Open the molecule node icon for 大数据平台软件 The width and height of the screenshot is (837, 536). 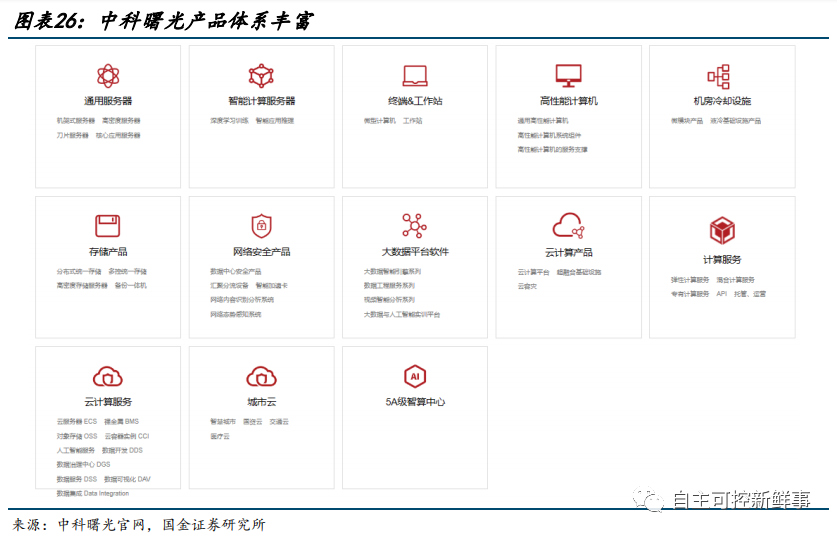tap(414, 225)
